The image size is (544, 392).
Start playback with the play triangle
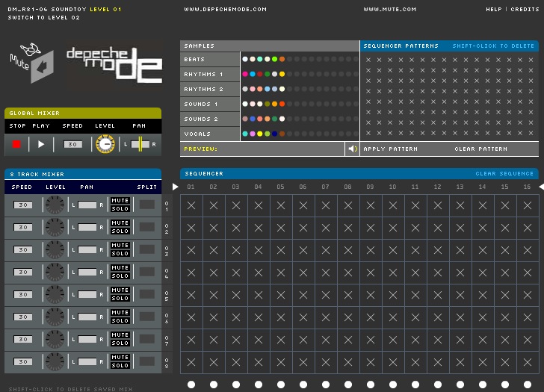click(x=41, y=144)
